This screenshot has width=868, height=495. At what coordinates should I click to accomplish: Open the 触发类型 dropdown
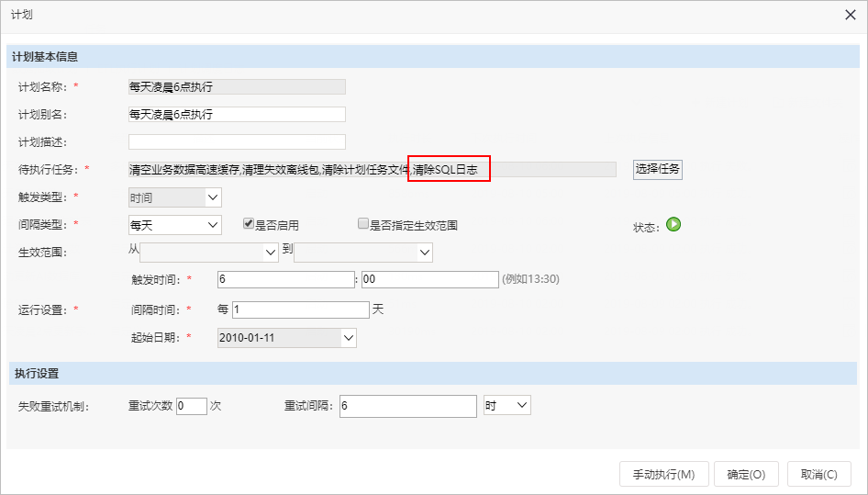[175, 197]
